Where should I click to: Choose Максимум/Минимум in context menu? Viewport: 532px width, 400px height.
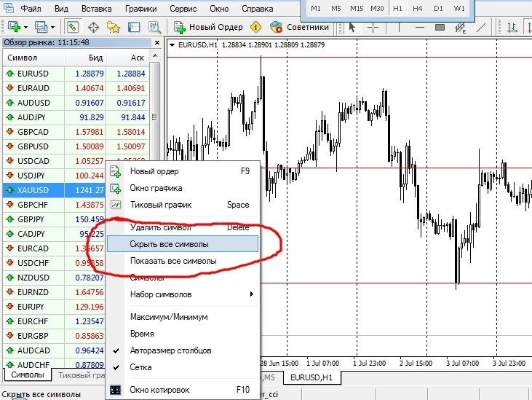183,317
